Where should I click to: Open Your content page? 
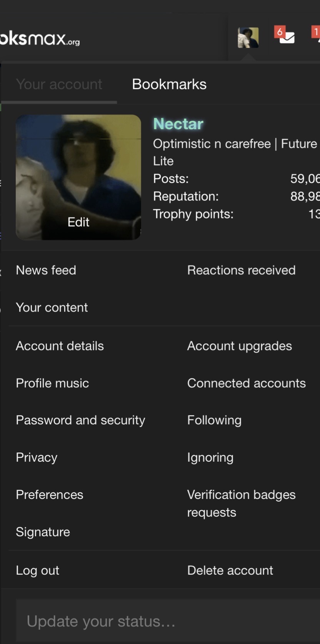(x=52, y=307)
